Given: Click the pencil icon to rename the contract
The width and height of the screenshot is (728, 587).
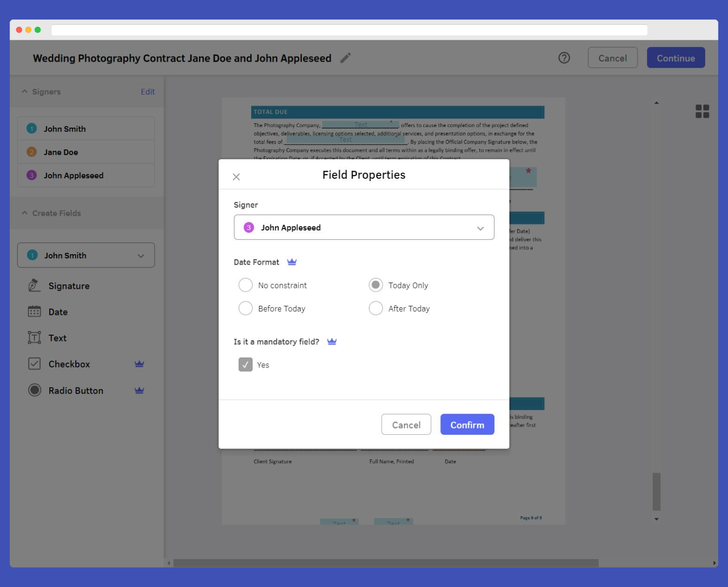Looking at the screenshot, I should pos(345,57).
